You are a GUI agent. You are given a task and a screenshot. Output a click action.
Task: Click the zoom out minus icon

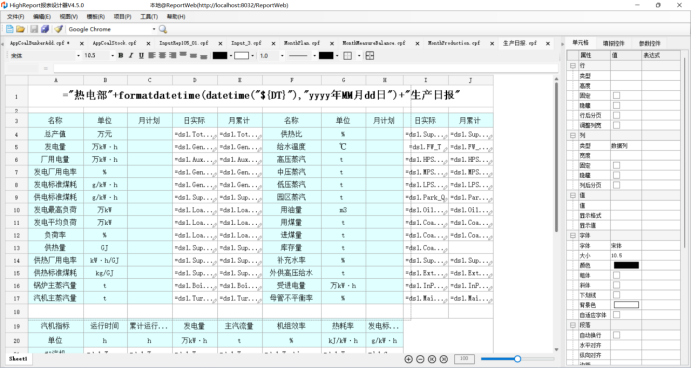point(420,359)
